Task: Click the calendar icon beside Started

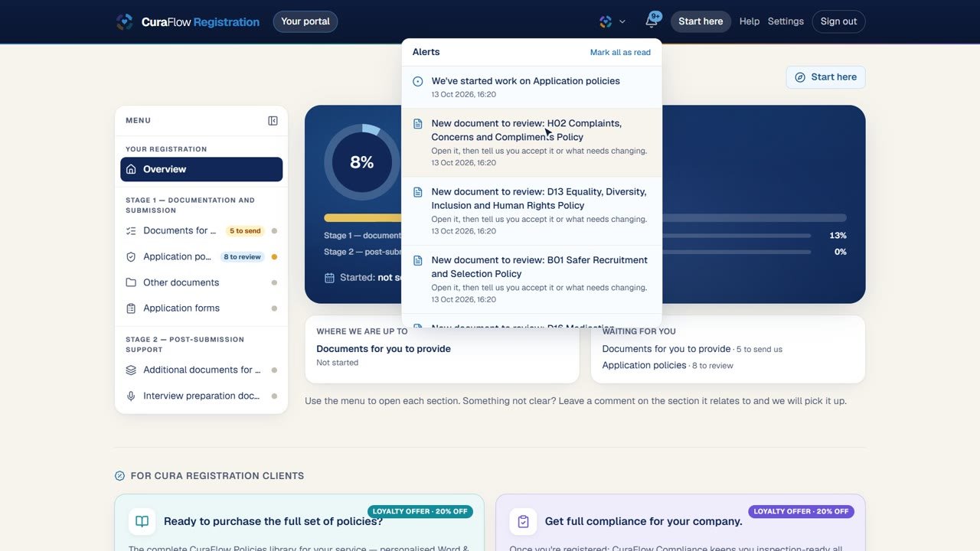Action: pyautogui.click(x=329, y=278)
